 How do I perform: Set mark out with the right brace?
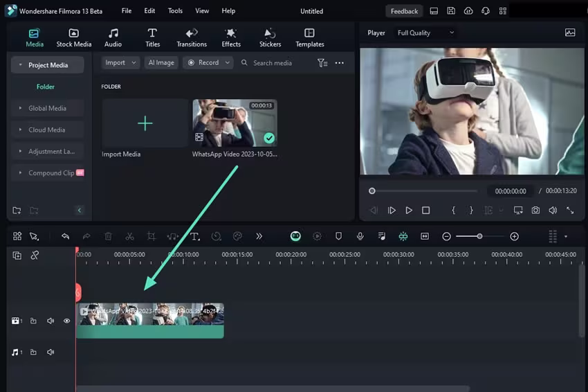coord(471,211)
